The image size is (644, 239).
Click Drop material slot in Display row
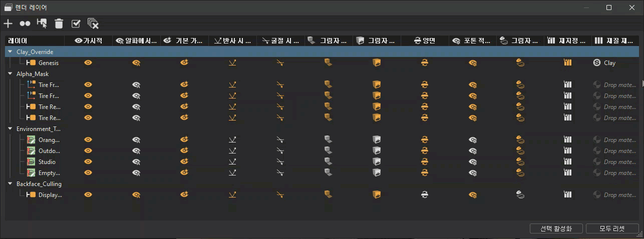pos(619,195)
